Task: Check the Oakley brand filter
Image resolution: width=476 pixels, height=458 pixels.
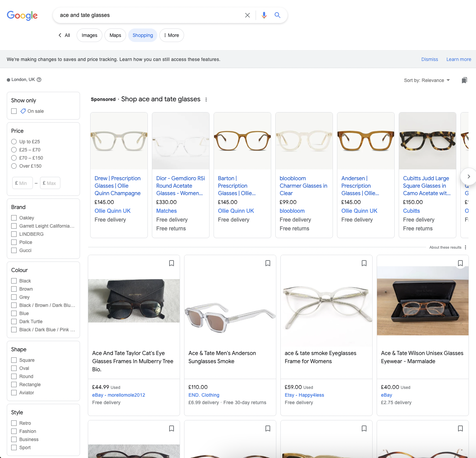Action: (14, 218)
